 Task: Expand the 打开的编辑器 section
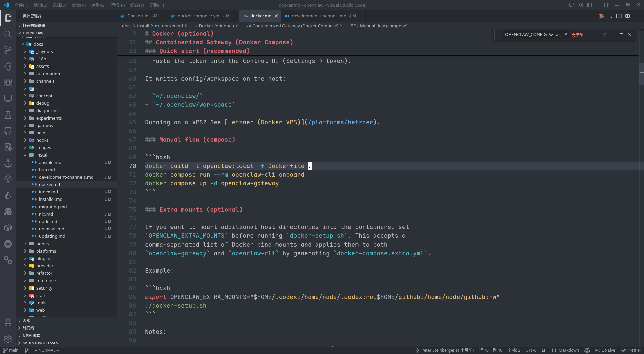pos(66,26)
